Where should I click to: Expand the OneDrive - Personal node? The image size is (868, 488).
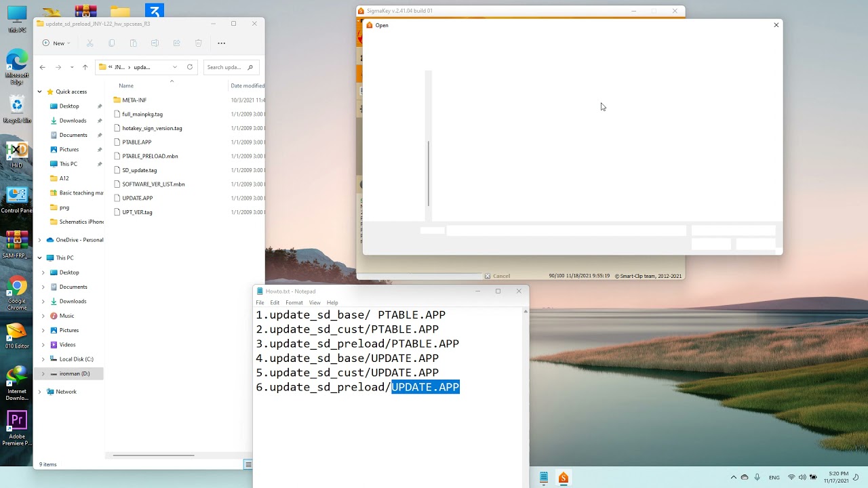(x=39, y=240)
